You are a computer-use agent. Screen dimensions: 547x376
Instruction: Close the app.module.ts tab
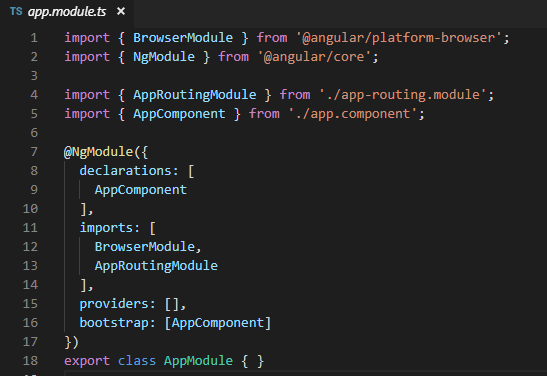coord(121,12)
